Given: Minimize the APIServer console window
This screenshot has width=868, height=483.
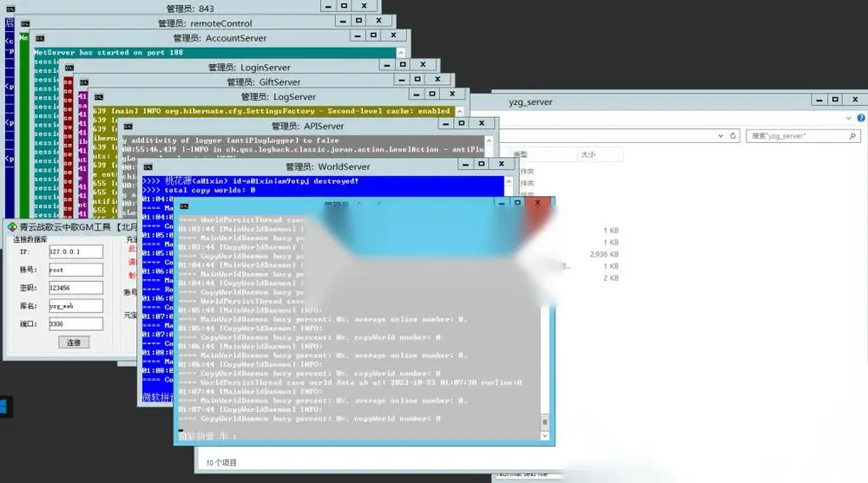Looking at the screenshot, I should coord(445,123).
